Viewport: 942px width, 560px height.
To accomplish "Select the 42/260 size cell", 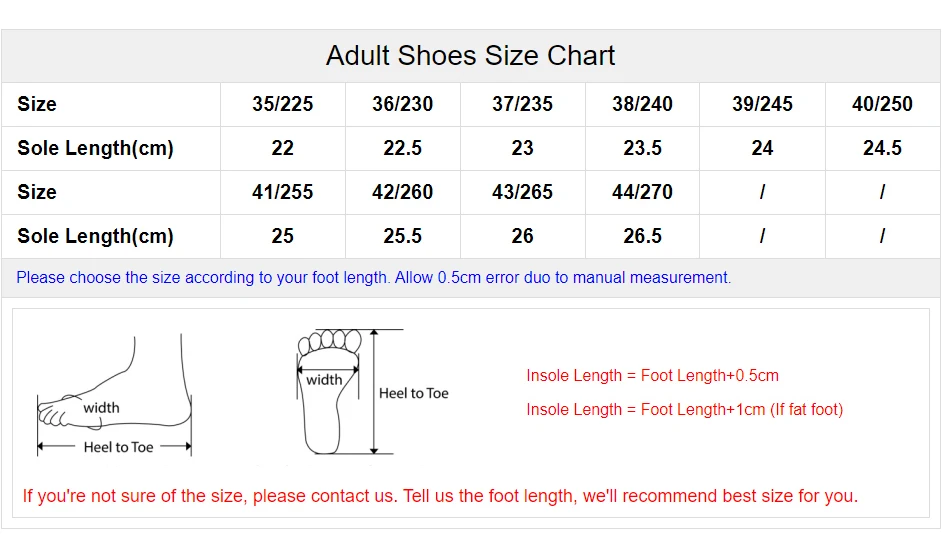I will (403, 192).
